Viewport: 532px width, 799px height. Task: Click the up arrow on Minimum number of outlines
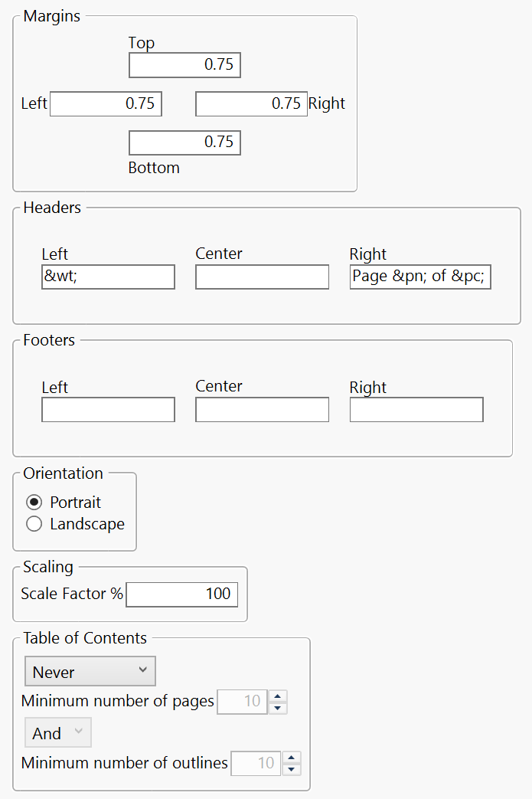tap(291, 758)
